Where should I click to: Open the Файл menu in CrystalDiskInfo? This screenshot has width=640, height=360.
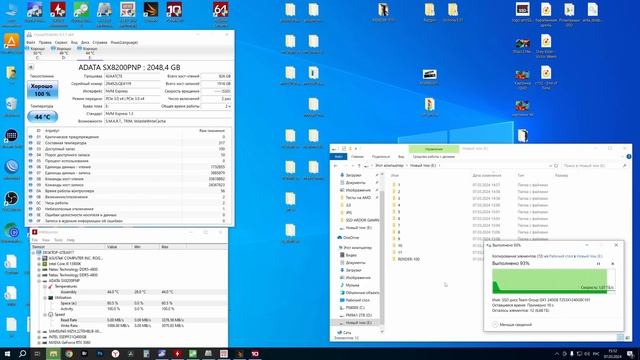(31, 42)
